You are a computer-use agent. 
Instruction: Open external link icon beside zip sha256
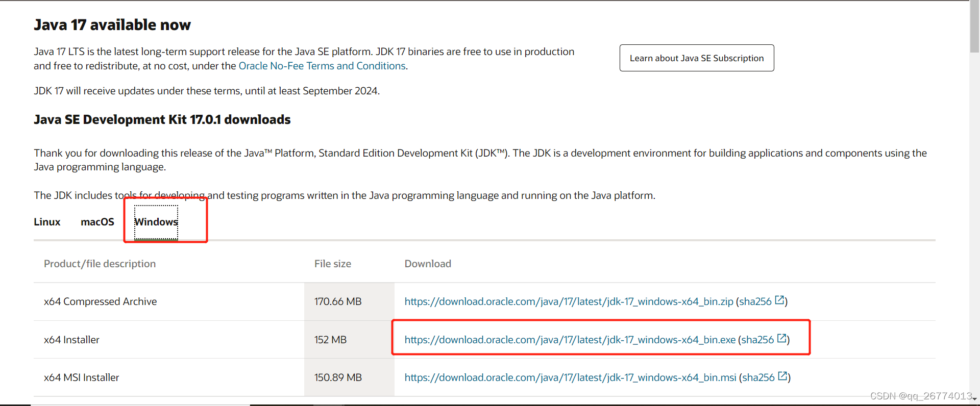[x=779, y=300]
